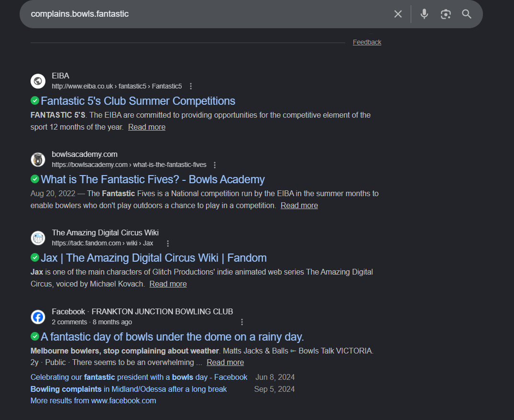Viewport: 514px width, 420px height.
Task: Open Celebrating our fantastic president link
Action: [139, 377]
